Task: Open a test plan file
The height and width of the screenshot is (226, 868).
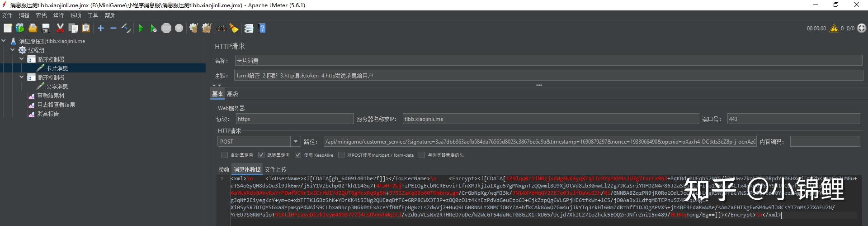Action: (x=33, y=28)
